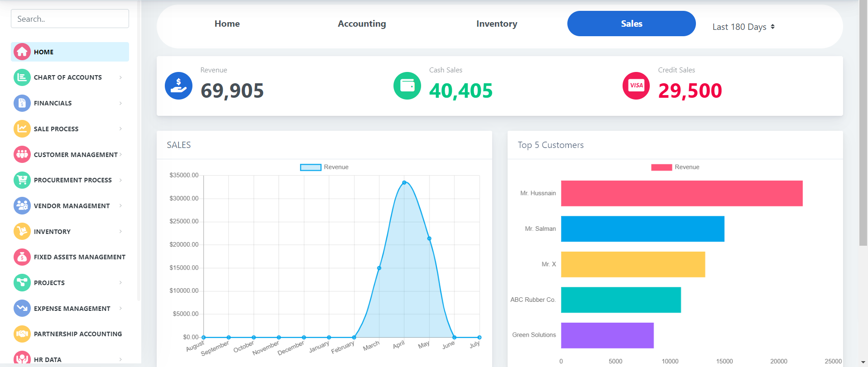The width and height of the screenshot is (868, 367).
Task: Click the sidebar Search field
Action: point(70,19)
